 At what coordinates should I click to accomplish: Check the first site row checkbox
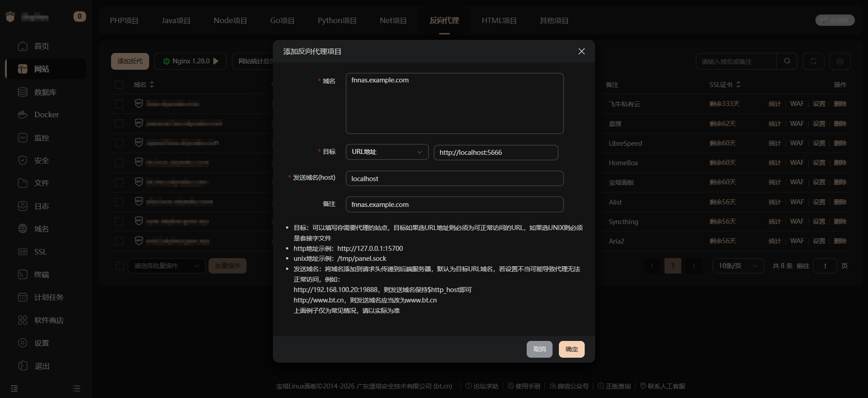tap(119, 104)
